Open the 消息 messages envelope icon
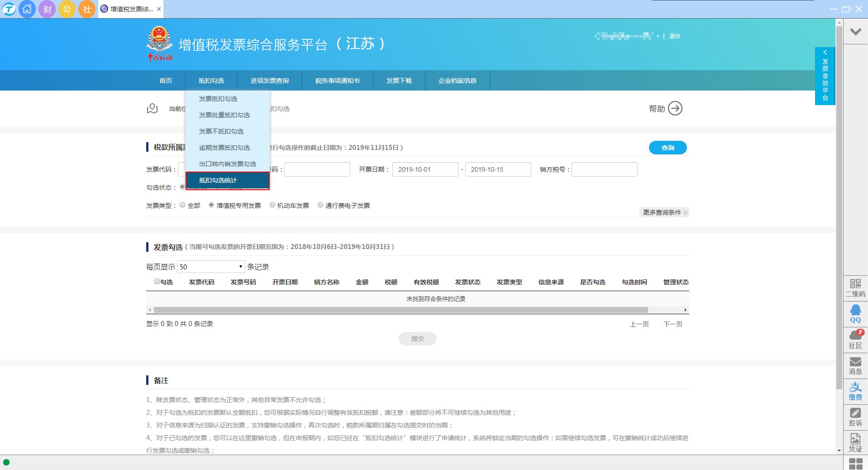 (x=855, y=365)
